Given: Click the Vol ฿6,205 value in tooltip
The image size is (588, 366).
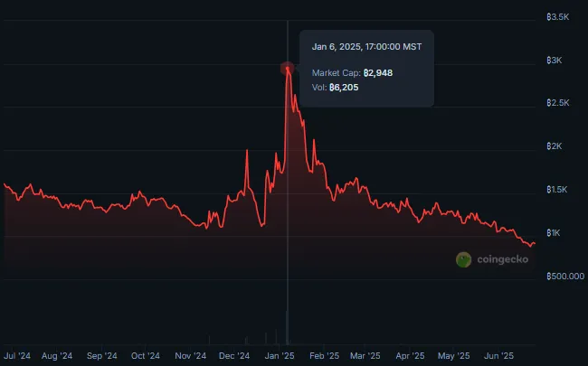Looking at the screenshot, I should [x=344, y=88].
